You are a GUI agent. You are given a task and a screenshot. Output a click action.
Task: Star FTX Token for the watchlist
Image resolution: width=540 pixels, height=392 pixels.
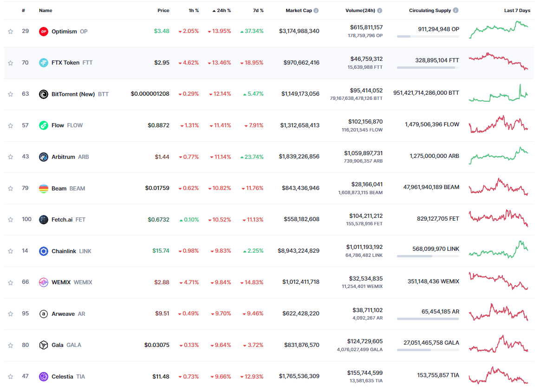point(11,63)
